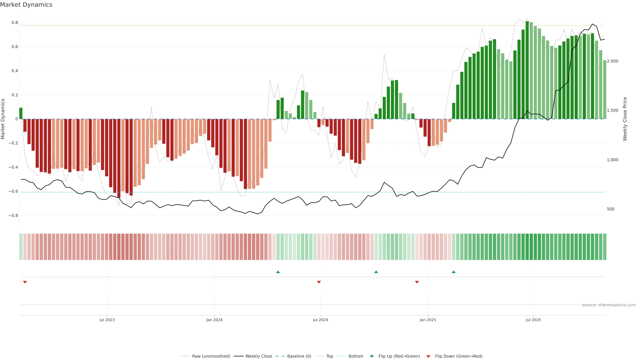Click the red flip-down marker before Jan 2025
Viewport: 644px width, 362px height.
pyautogui.click(x=417, y=282)
